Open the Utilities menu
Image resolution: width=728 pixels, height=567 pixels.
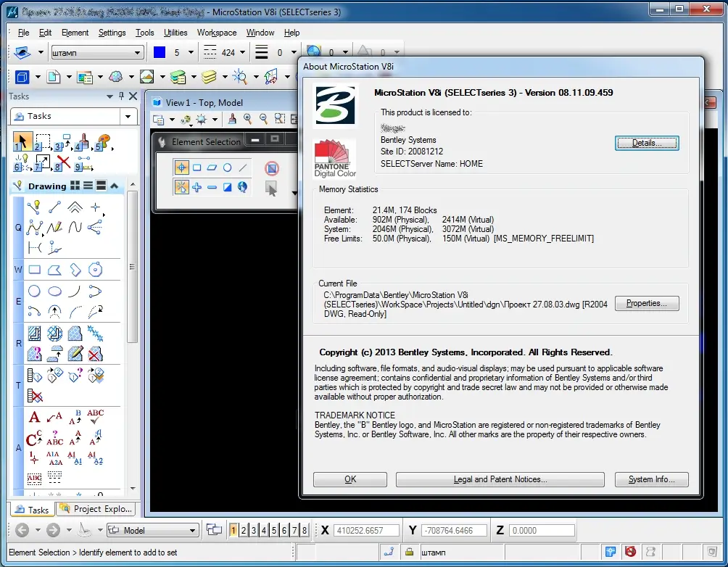[x=175, y=33]
